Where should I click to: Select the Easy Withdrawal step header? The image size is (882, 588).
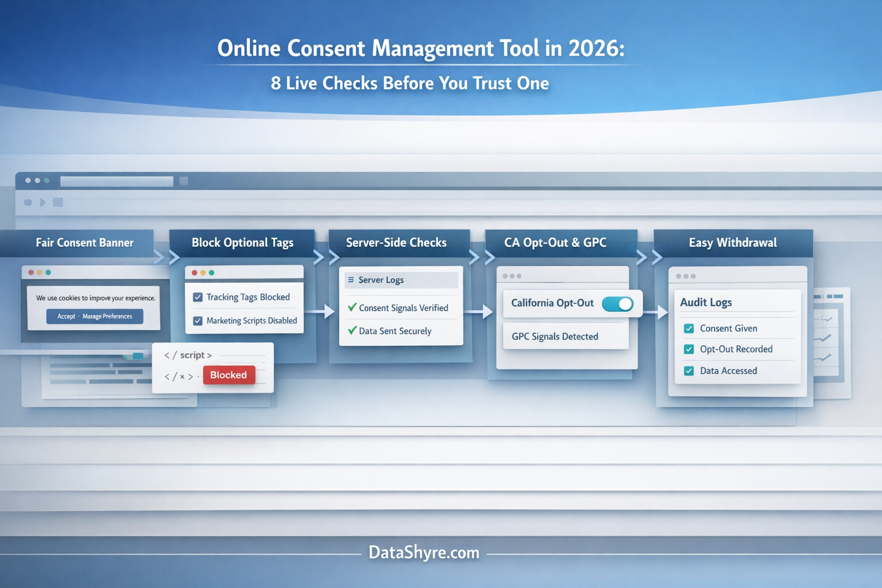[x=733, y=243]
